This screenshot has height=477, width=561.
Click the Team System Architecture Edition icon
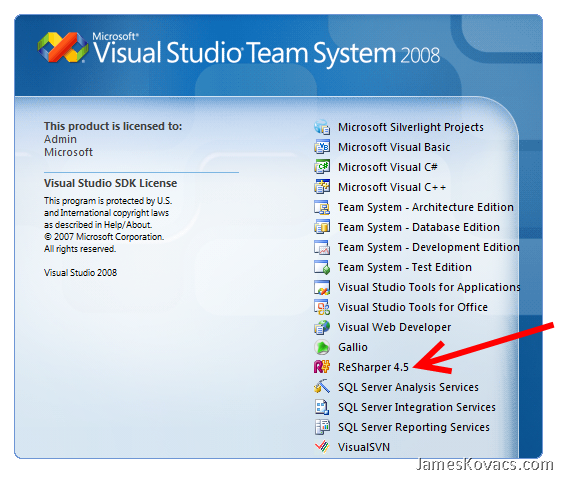coord(322,207)
